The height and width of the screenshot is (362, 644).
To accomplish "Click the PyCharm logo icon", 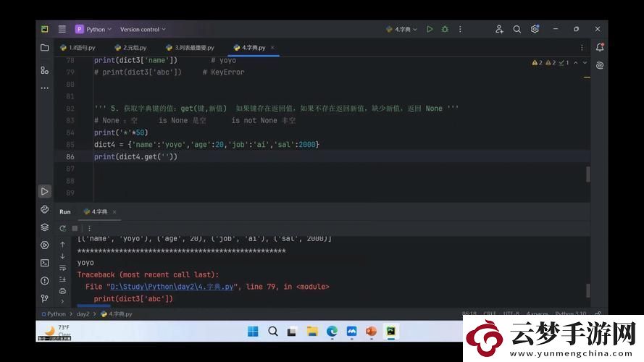I will [44, 29].
